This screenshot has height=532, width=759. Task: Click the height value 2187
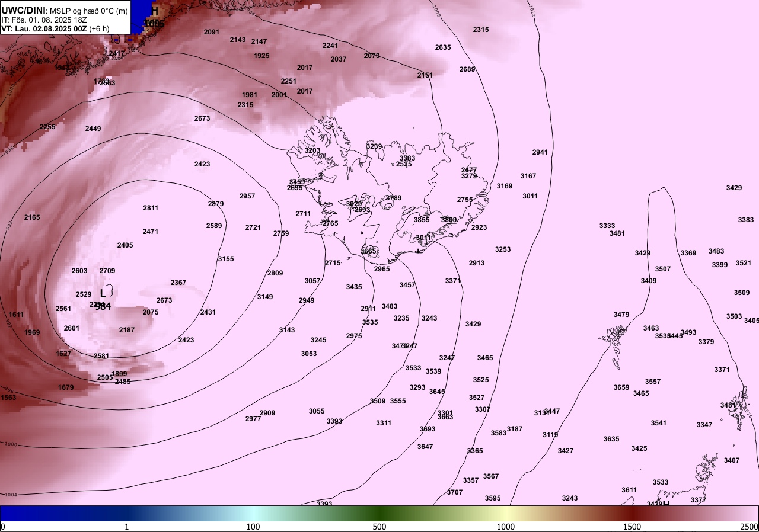[x=127, y=330]
